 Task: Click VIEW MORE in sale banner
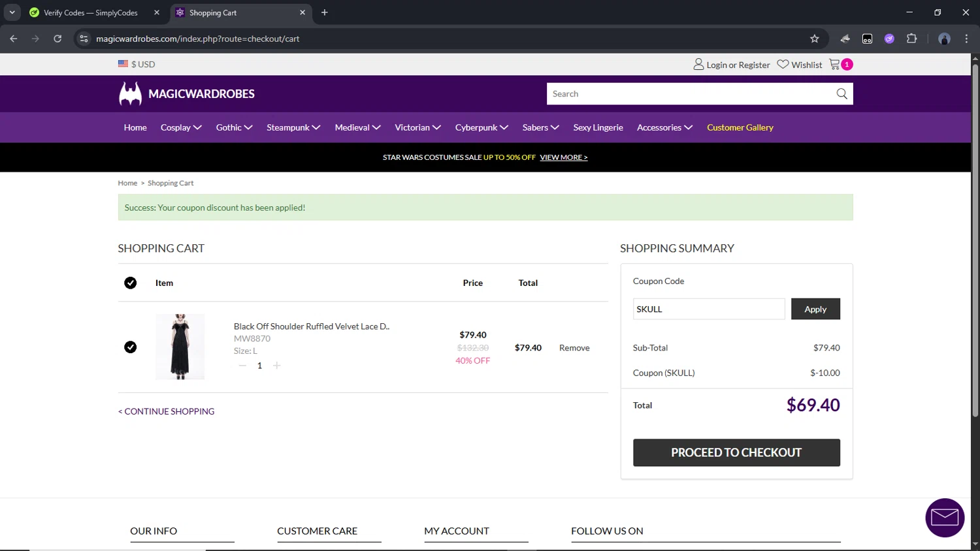pyautogui.click(x=563, y=157)
